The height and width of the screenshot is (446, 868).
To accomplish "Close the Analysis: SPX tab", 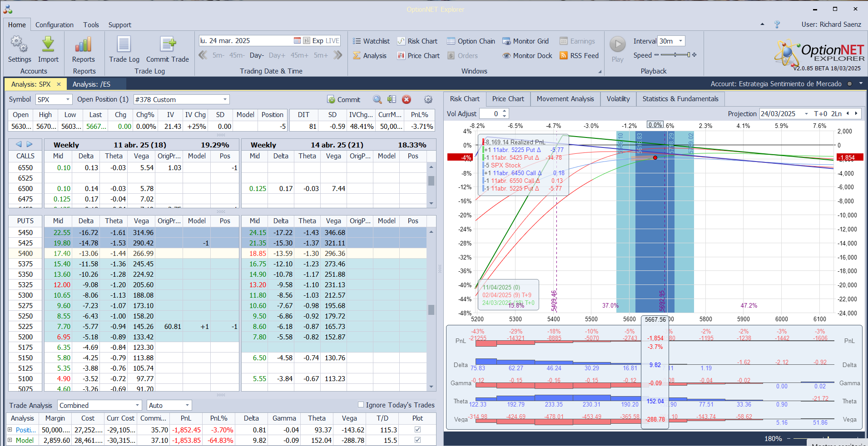I will pyautogui.click(x=59, y=84).
